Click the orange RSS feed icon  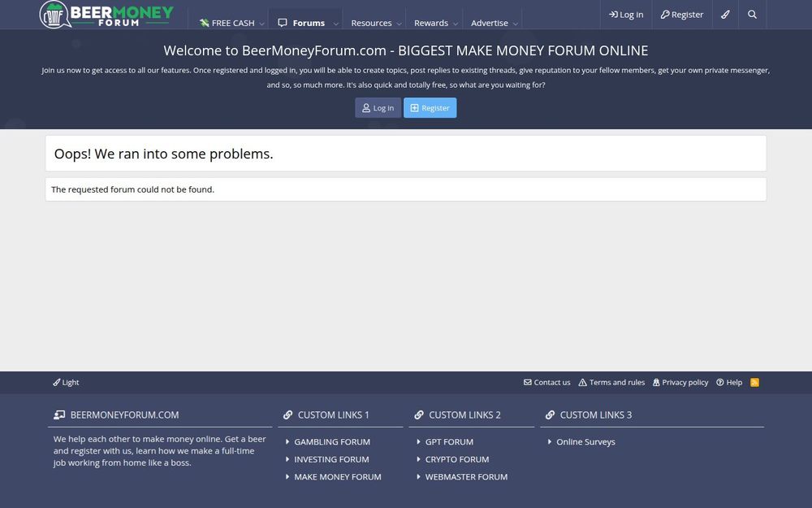tap(755, 383)
